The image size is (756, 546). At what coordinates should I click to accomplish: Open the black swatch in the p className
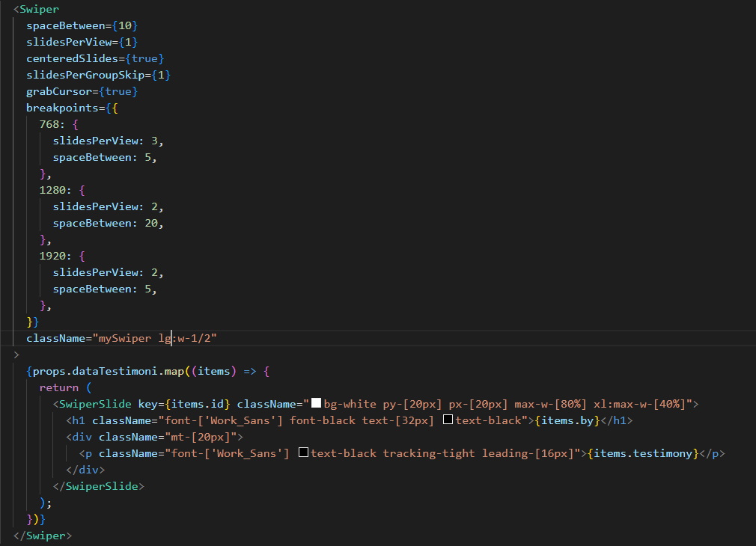point(303,452)
